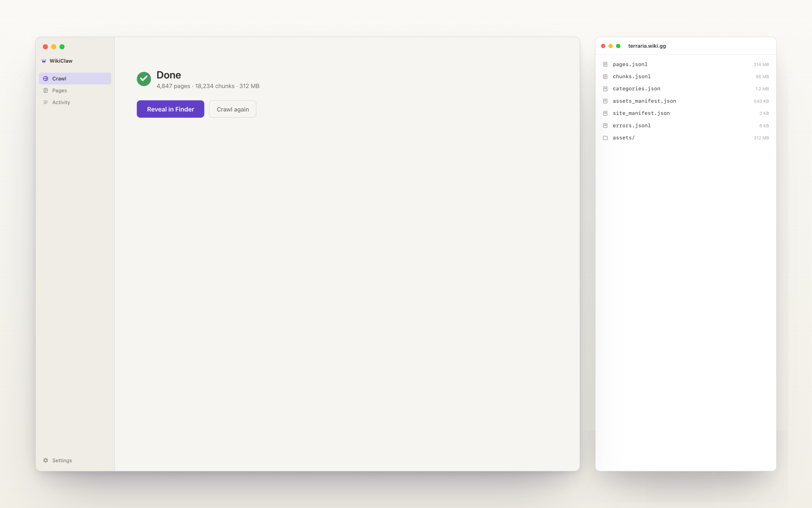Select chunks.jsonl in the file list
The width and height of the screenshot is (812, 508).
pos(632,76)
